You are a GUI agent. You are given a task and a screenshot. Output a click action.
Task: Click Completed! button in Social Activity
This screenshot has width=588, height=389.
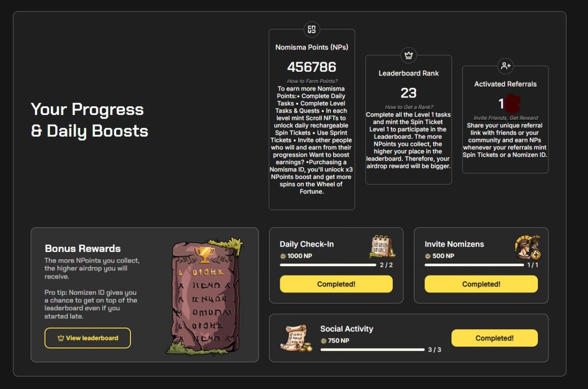[494, 338]
